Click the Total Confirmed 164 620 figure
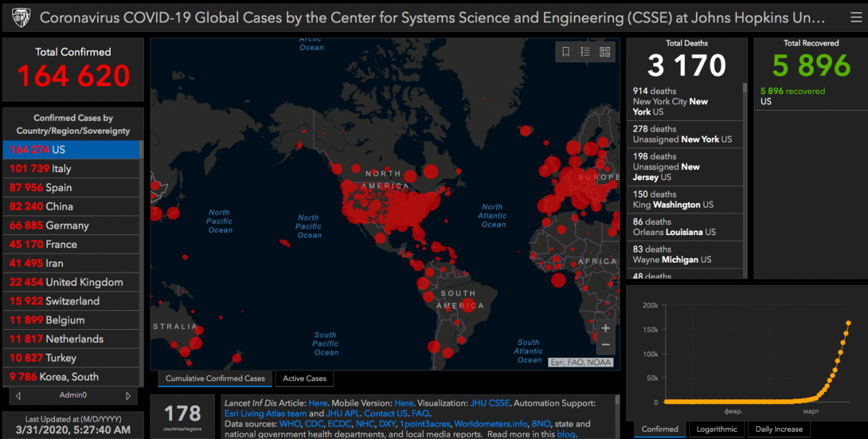Image resolution: width=868 pixels, height=439 pixels. (x=73, y=76)
